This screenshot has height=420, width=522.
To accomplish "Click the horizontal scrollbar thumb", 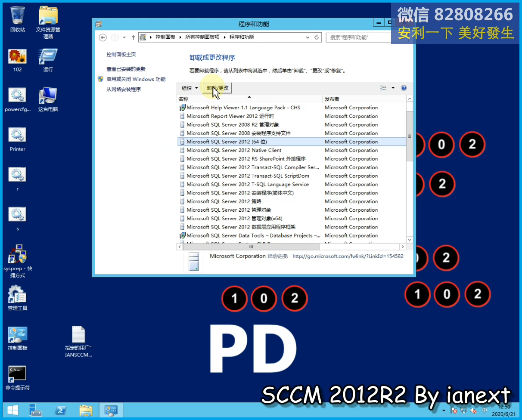I will [252, 247].
